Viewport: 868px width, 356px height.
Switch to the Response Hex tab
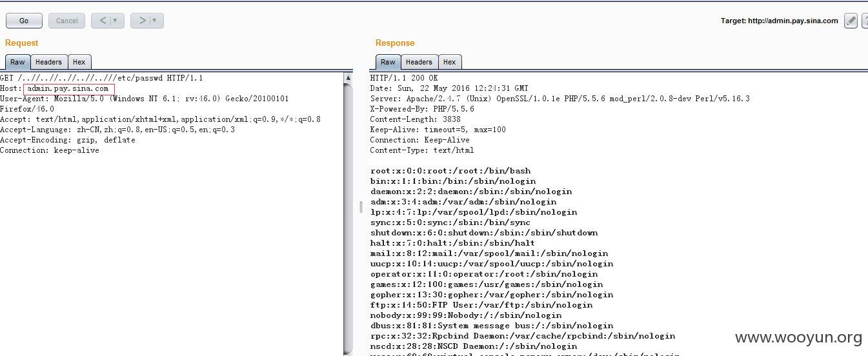[x=449, y=62]
